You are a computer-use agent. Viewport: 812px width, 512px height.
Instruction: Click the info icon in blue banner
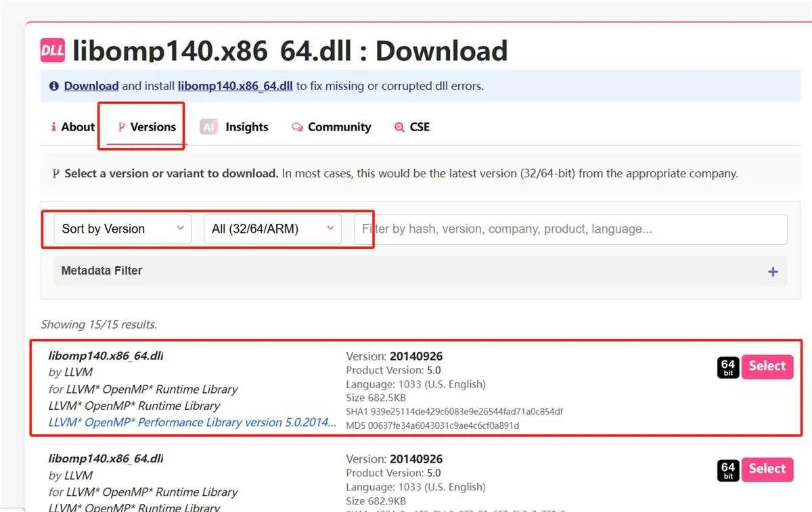click(x=54, y=87)
